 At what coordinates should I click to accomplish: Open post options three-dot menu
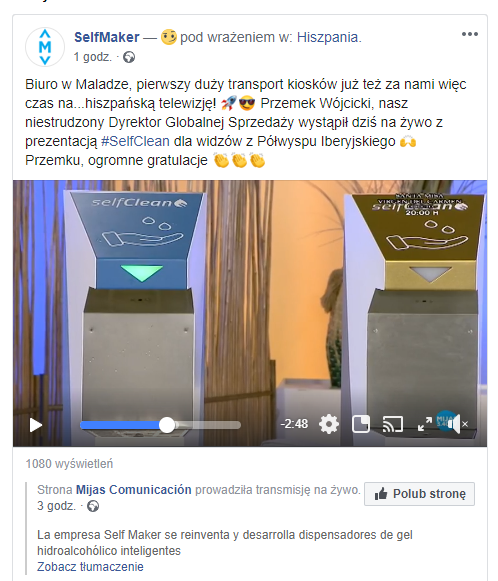(469, 34)
